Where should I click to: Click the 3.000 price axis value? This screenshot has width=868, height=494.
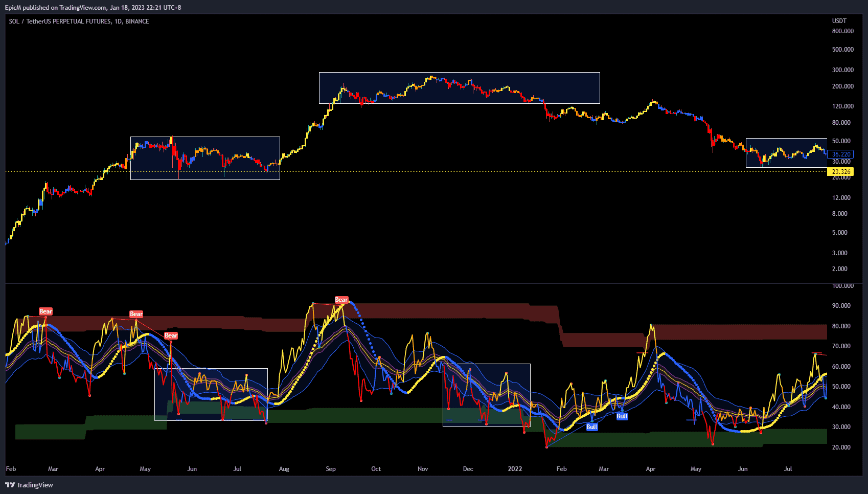click(840, 253)
